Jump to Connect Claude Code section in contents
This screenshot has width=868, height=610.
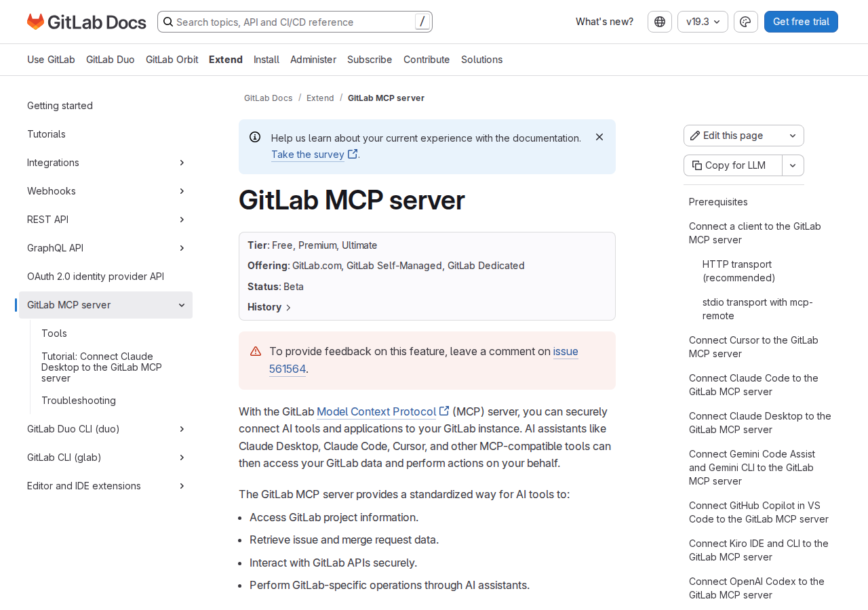point(753,385)
